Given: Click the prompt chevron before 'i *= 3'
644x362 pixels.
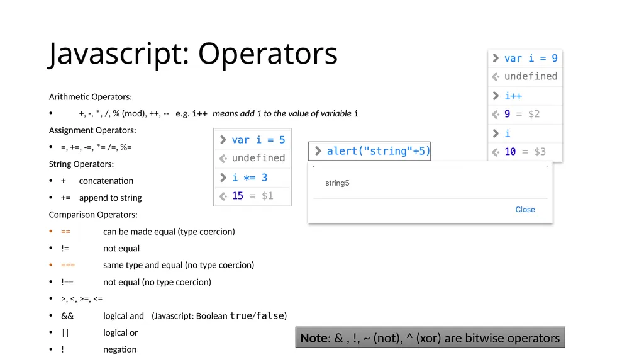Looking at the screenshot, I should pyautogui.click(x=223, y=178).
